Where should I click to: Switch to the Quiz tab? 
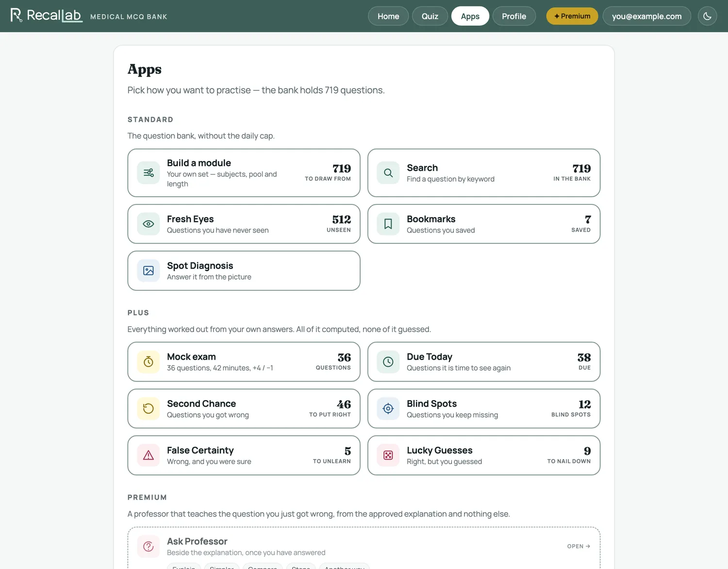(x=430, y=16)
